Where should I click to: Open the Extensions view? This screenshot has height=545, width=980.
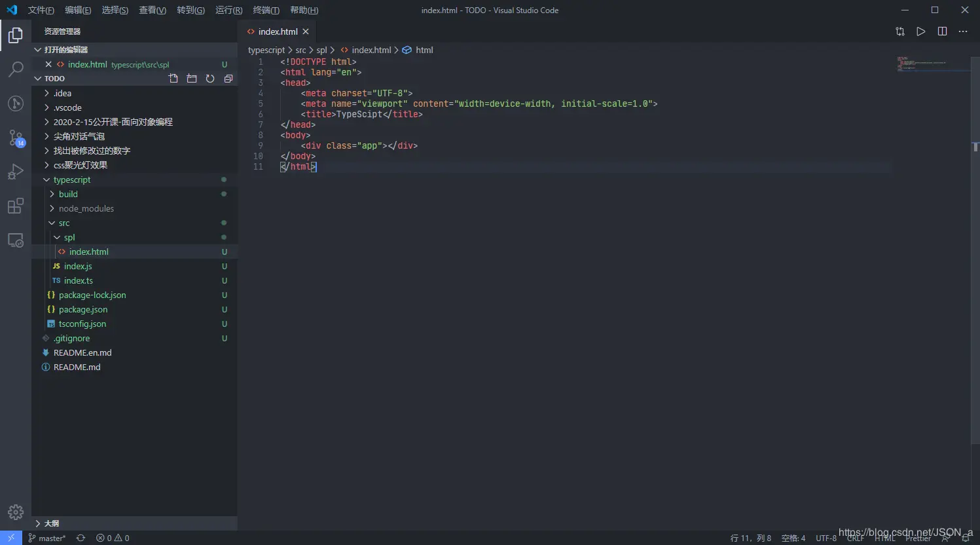click(16, 206)
